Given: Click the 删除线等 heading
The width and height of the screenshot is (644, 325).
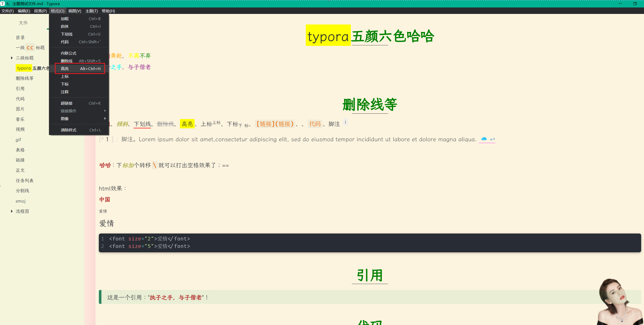Looking at the screenshot, I should 370,104.
